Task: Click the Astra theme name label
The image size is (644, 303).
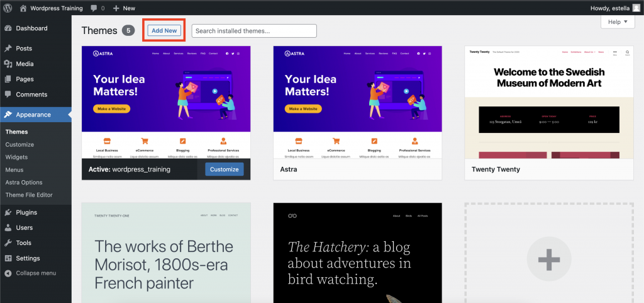Action: [x=289, y=169]
